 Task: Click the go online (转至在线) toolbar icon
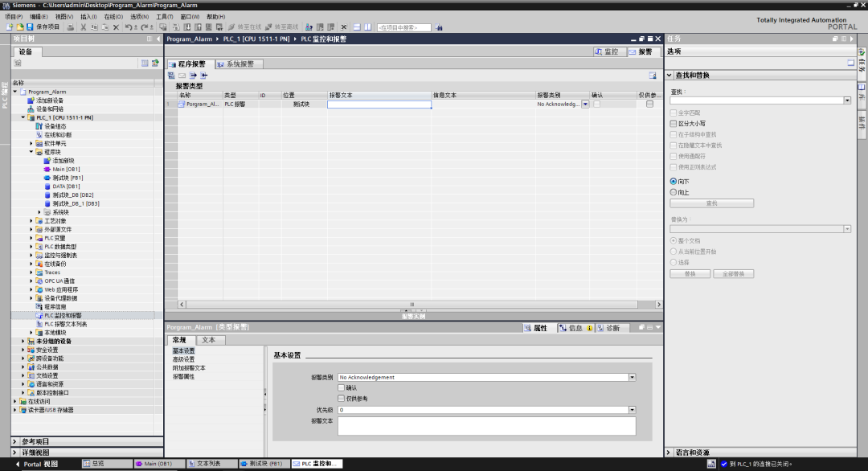(x=244, y=27)
